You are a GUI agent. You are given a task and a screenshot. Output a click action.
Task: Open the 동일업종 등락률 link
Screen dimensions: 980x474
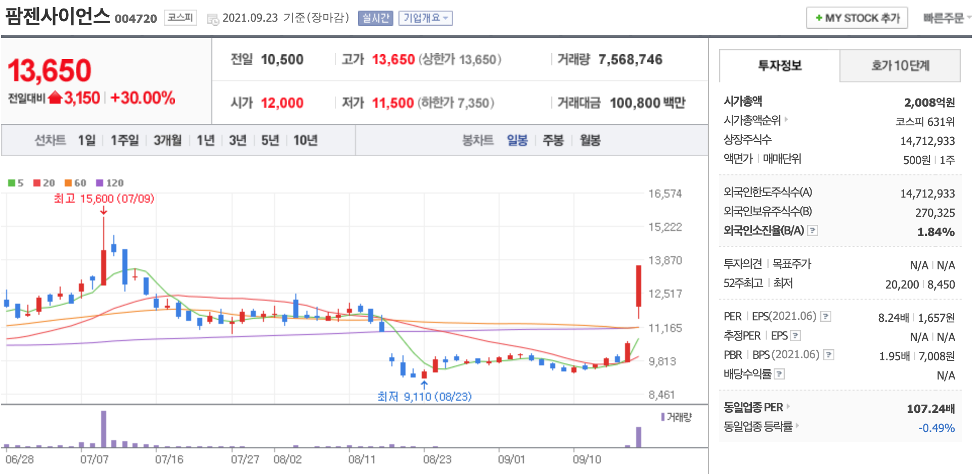(758, 426)
